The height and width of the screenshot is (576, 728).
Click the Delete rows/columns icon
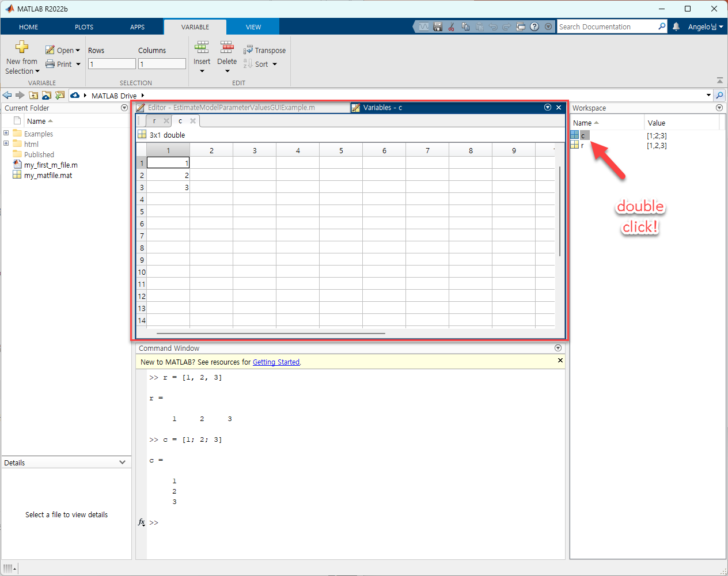227,47
